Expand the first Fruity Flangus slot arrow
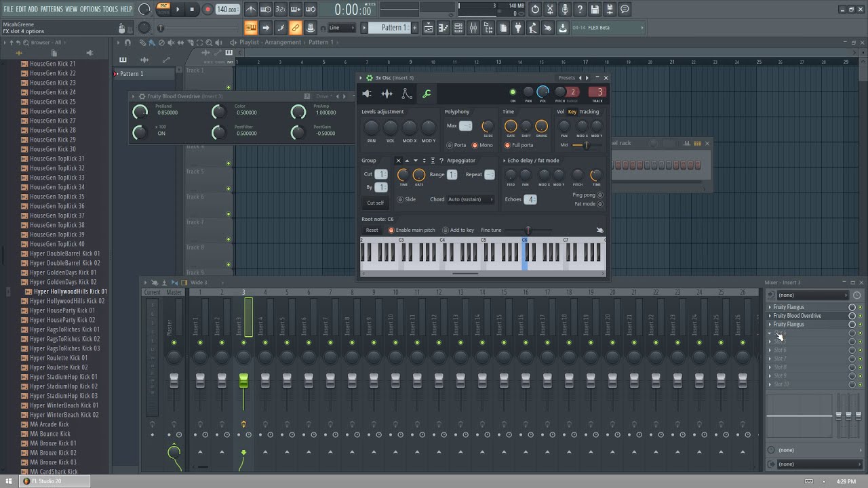Viewport: 868px width, 488px height. (770, 307)
